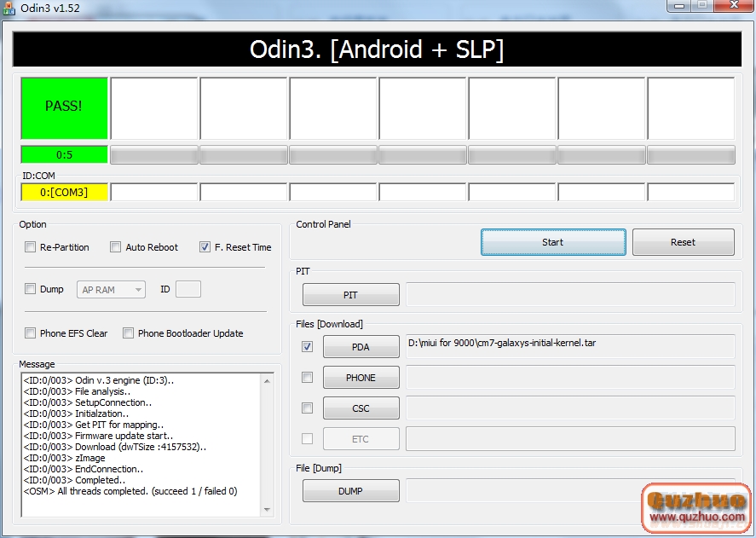This screenshot has width=756, height=538.
Task: Click the CSC file button
Action: 361,408
